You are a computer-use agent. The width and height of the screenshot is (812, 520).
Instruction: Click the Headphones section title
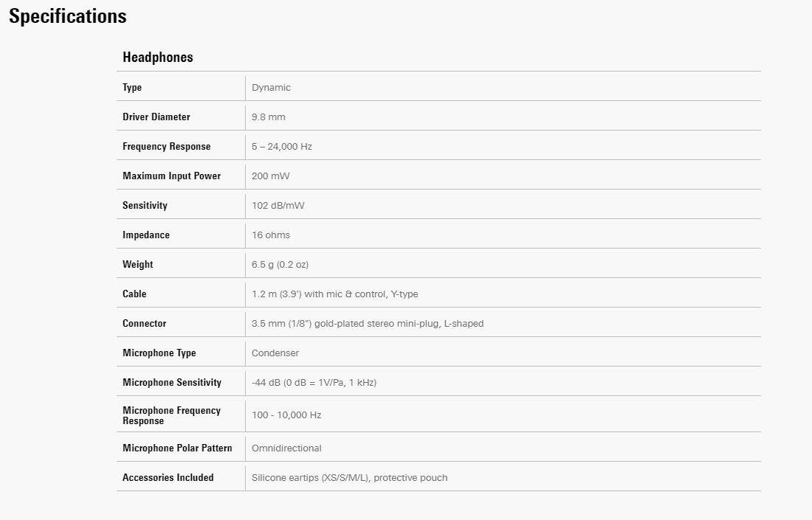click(x=158, y=58)
